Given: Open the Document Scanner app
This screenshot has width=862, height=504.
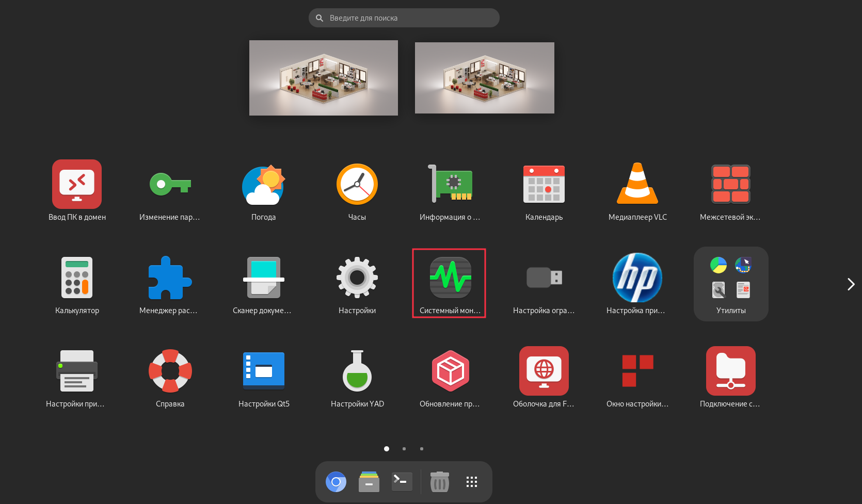Looking at the screenshot, I should tap(263, 279).
